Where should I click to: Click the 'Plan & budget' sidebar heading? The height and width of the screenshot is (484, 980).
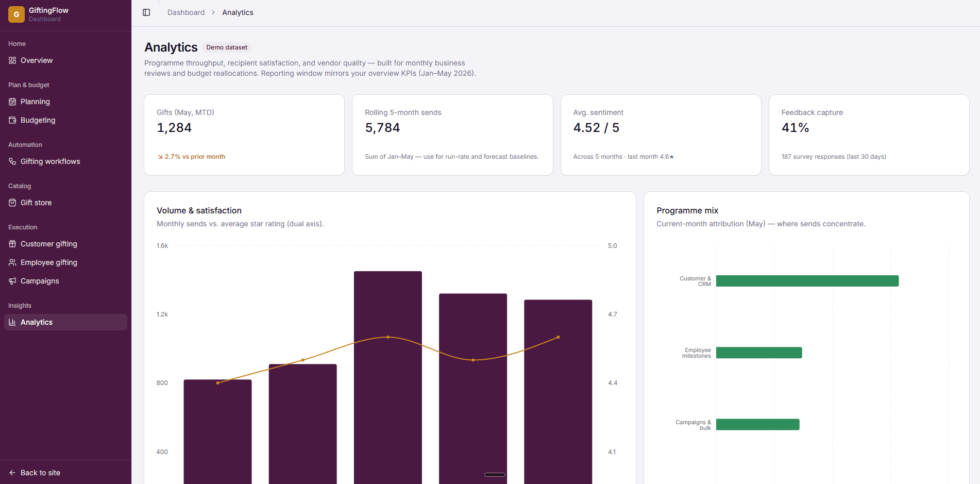click(x=29, y=85)
